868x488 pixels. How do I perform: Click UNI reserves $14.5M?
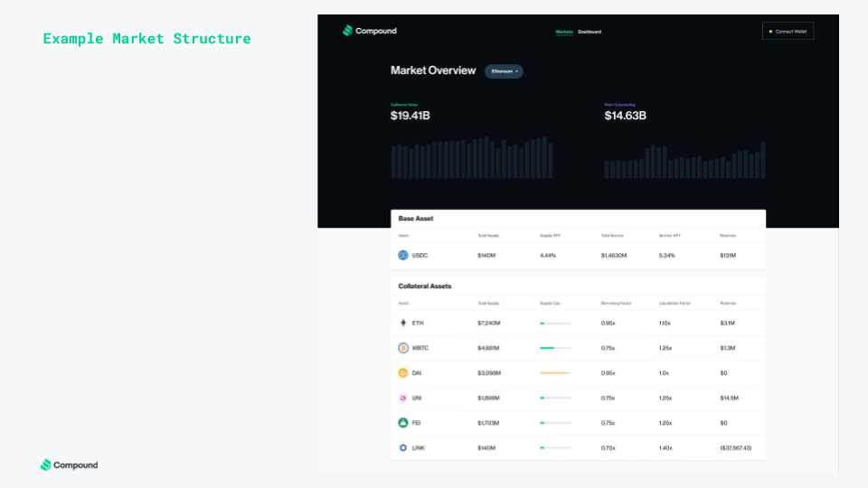(x=729, y=398)
